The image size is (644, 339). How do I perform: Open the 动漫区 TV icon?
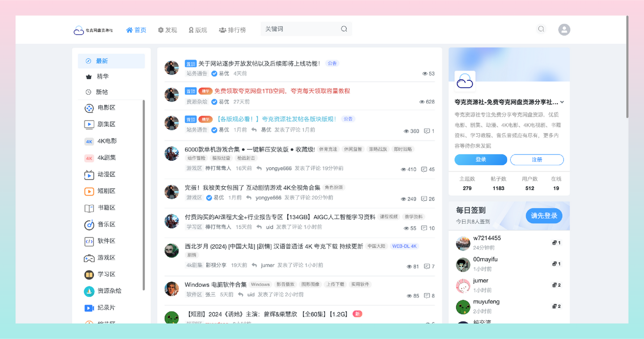coord(89,175)
